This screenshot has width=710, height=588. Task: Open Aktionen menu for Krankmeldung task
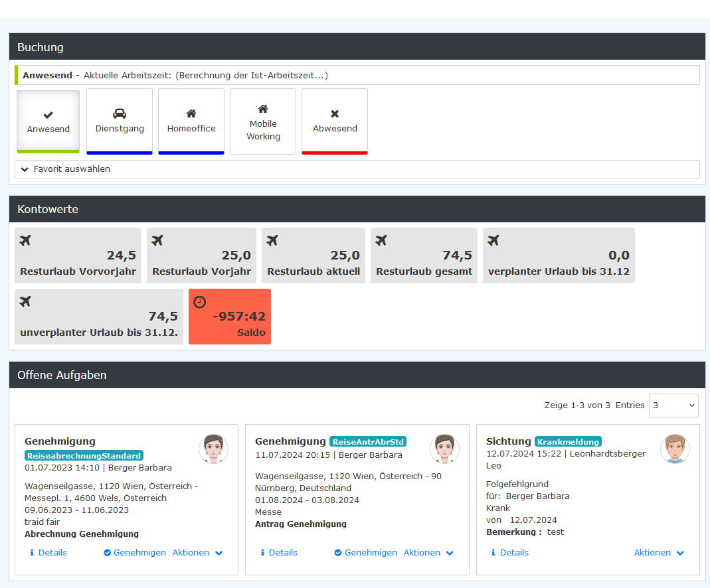tap(659, 553)
